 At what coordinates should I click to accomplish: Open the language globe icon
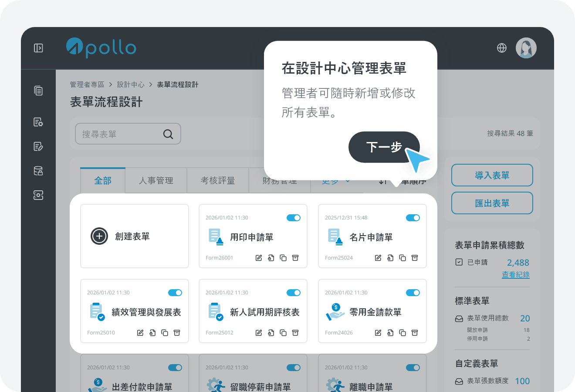(502, 48)
